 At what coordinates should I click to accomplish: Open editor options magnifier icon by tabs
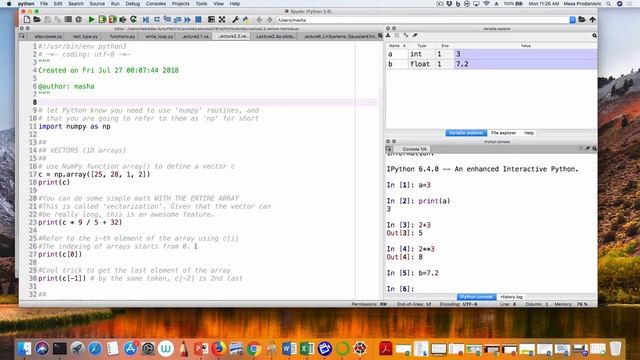pos(380,36)
